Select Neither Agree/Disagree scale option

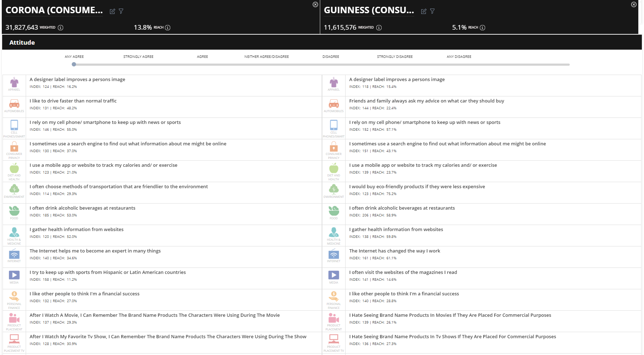267,57
